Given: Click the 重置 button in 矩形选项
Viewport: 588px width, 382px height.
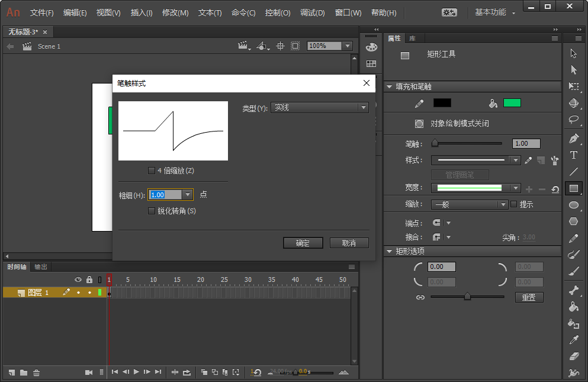Looking at the screenshot, I should pyautogui.click(x=529, y=297).
